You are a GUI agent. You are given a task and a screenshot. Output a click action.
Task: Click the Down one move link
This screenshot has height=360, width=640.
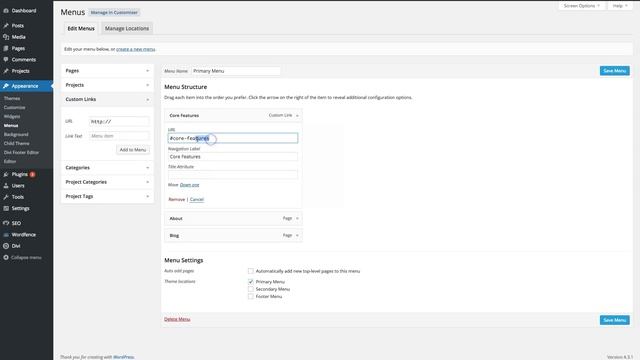click(189, 185)
